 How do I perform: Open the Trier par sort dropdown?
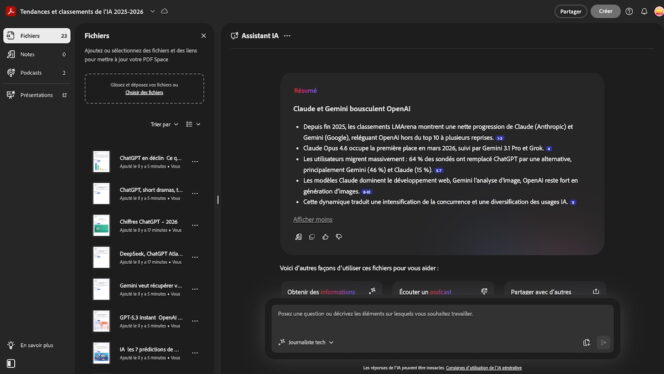click(x=164, y=124)
